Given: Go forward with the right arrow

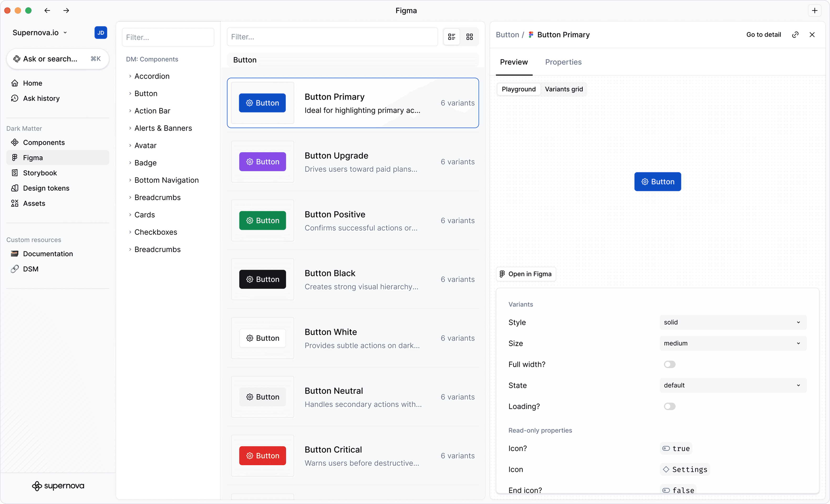Looking at the screenshot, I should [66, 10].
